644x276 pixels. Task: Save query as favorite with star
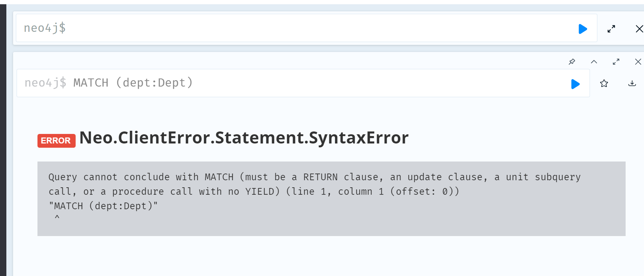(604, 83)
